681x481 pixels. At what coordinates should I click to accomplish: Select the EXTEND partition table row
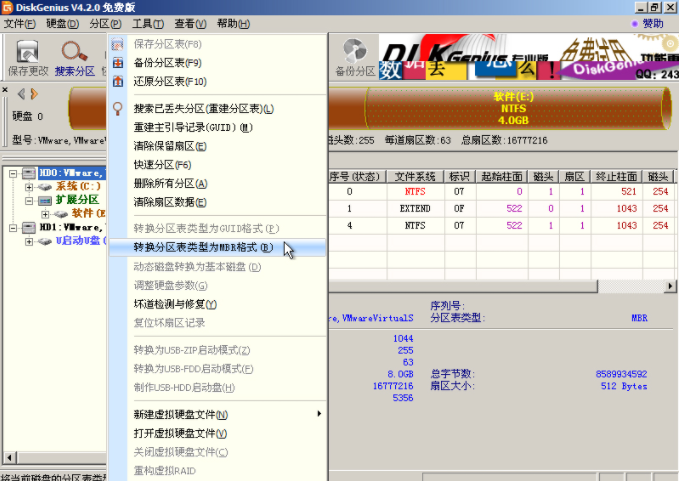pos(502,208)
